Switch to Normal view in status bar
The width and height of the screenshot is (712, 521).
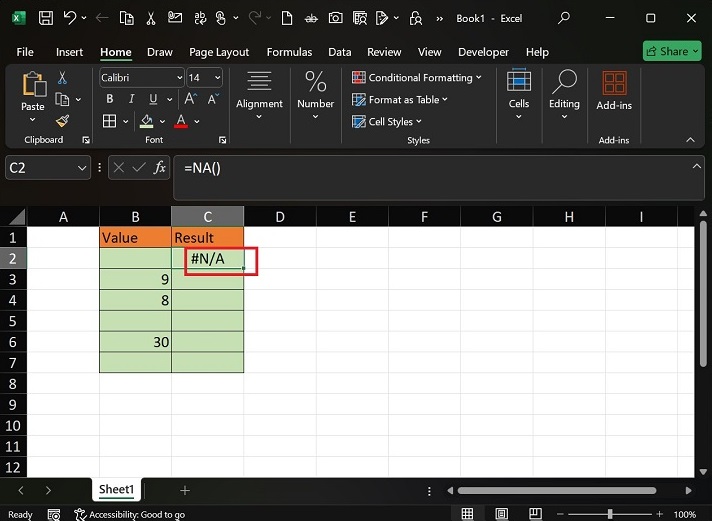pyautogui.click(x=467, y=514)
